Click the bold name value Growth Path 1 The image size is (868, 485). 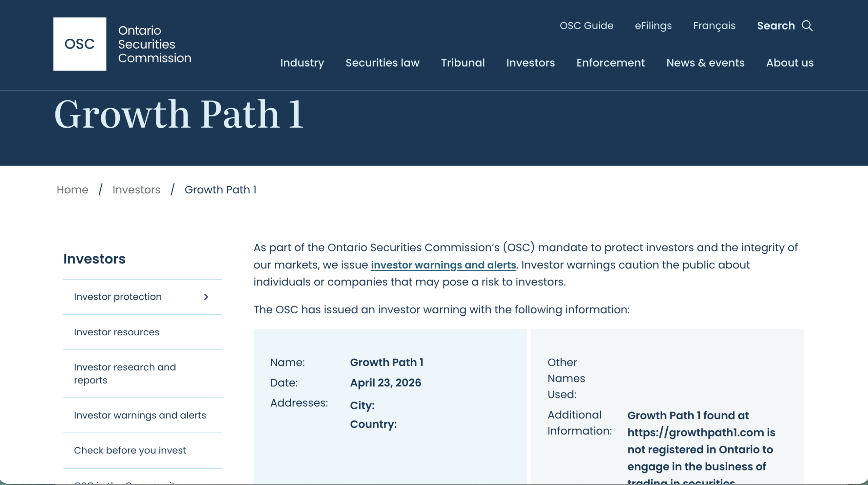point(387,362)
